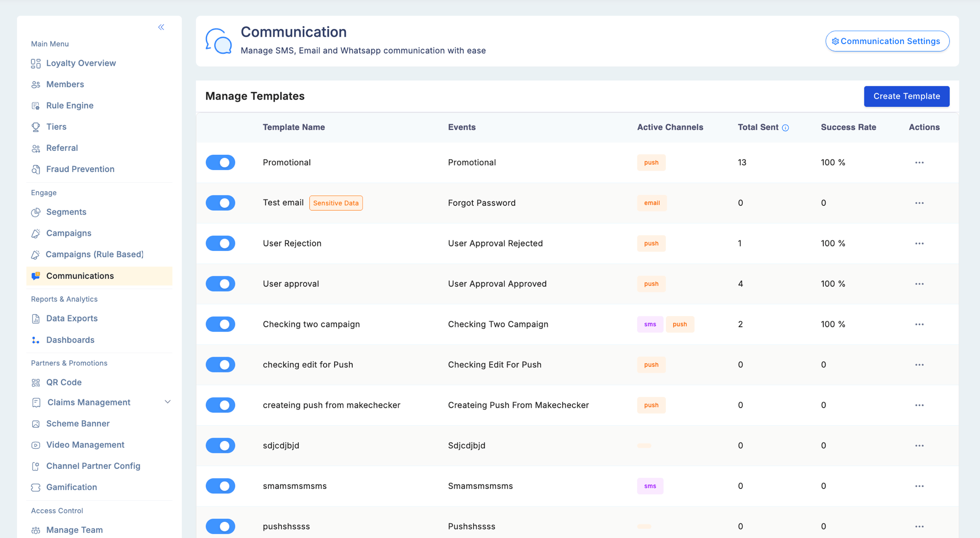980x538 pixels.
Task: Toggle createing push from makechecker template
Action: (x=220, y=405)
